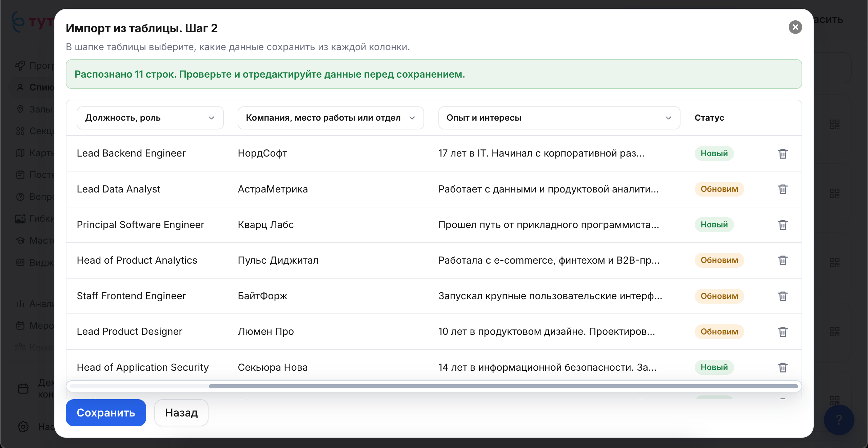The width and height of the screenshot is (868, 448).
Task: Delete the Head of Product Analytics row
Action: tap(783, 260)
